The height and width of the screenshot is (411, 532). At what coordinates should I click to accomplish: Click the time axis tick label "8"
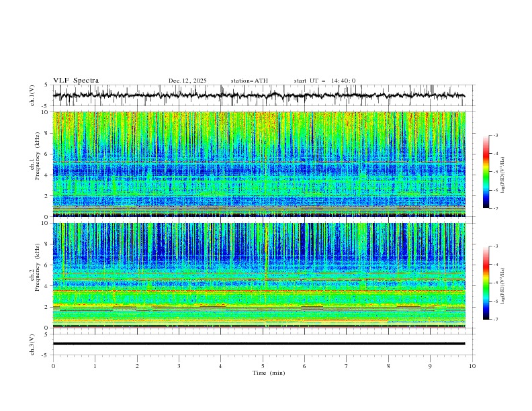[388, 366]
